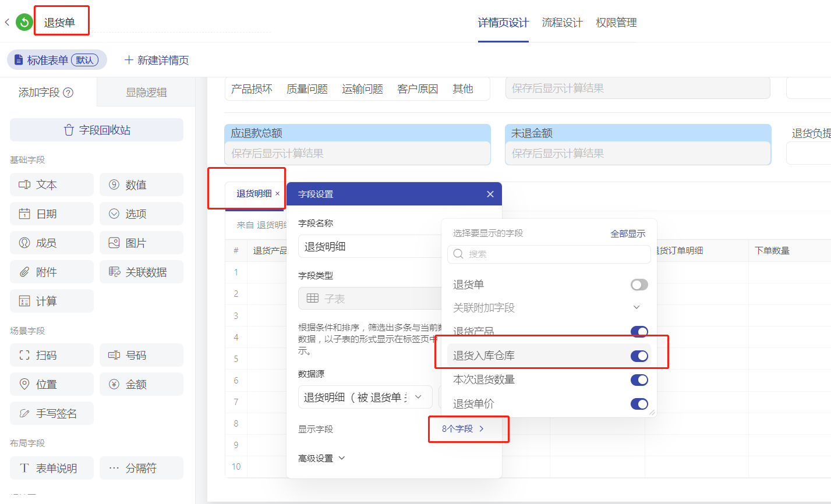The width and height of the screenshot is (831, 504).
Task: Click the 字段名称 input with 退货明细
Action: [x=369, y=246]
